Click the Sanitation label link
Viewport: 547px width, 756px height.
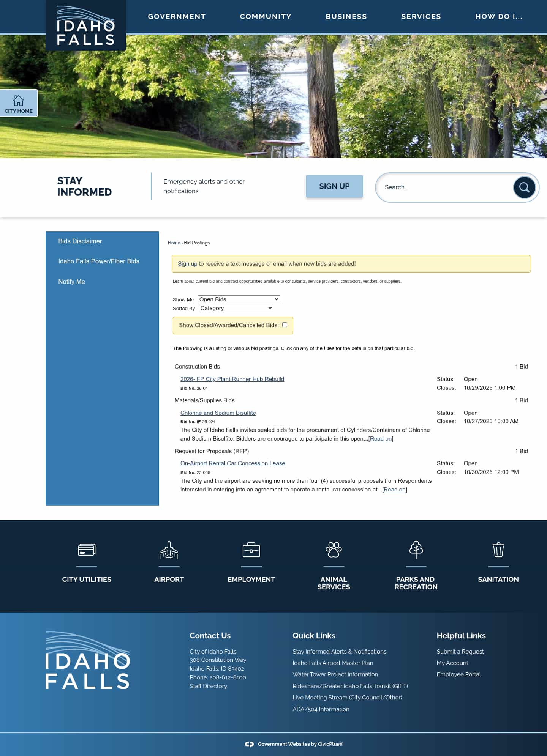[x=498, y=580]
